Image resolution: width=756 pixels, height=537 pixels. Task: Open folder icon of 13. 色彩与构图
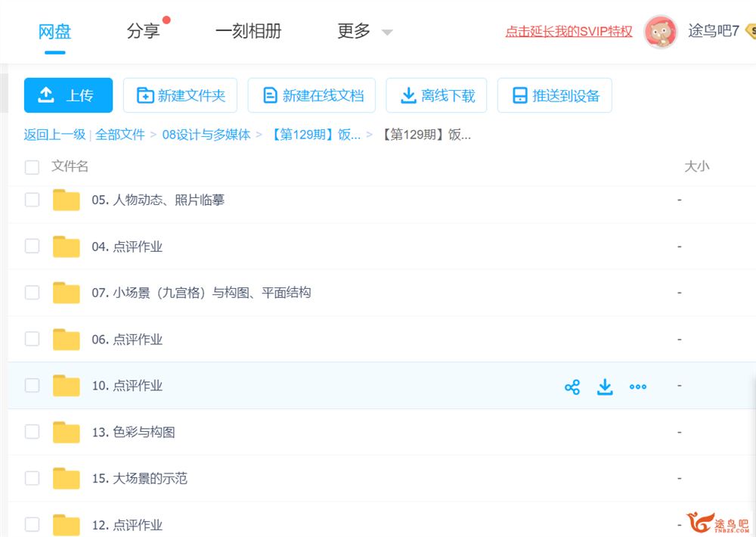tap(67, 433)
